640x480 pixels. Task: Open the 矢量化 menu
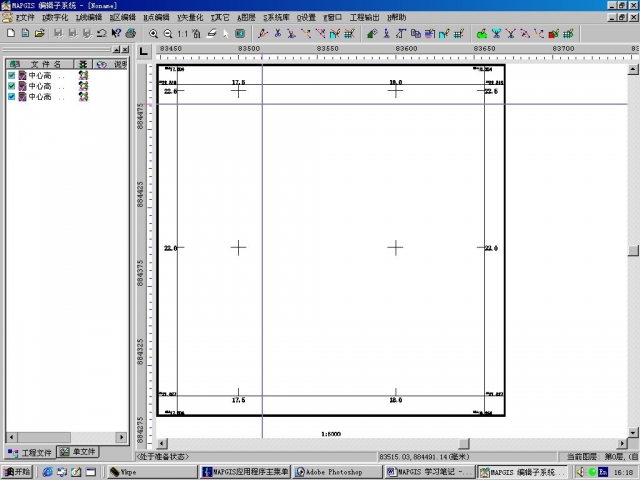190,17
